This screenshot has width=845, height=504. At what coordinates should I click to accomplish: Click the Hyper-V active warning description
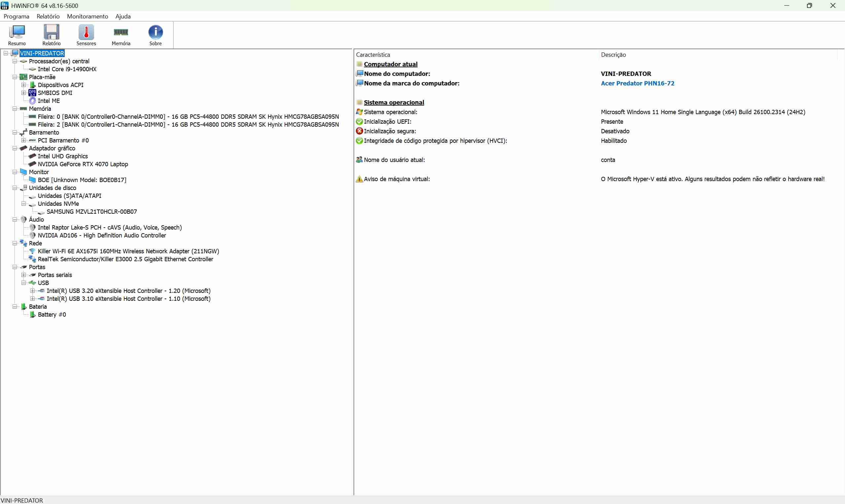click(713, 179)
